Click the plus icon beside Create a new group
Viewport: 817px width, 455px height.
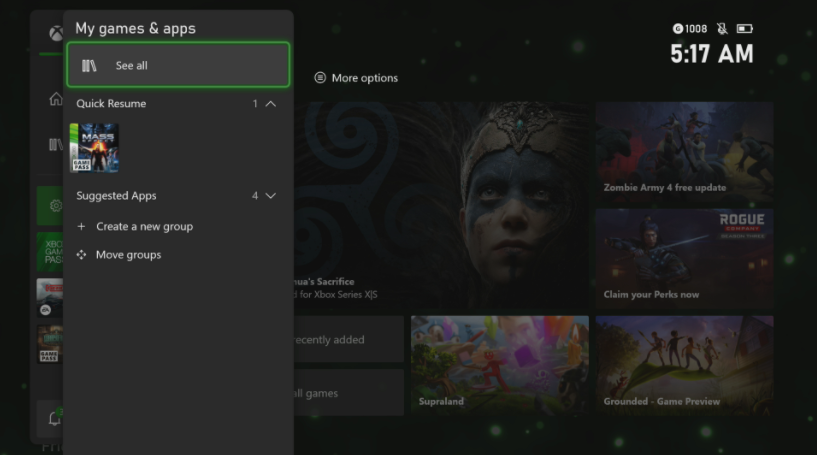click(81, 227)
